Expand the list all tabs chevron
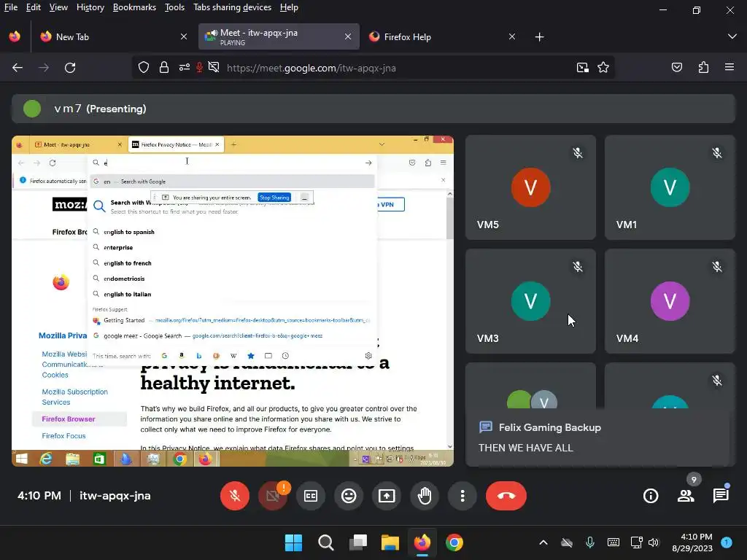This screenshot has width=747, height=560. coord(732,36)
